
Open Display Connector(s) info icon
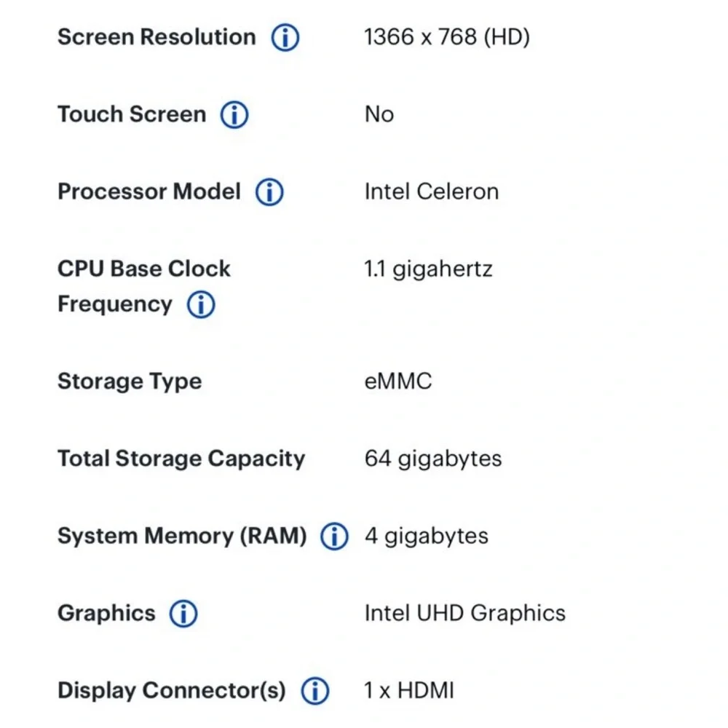(315, 691)
